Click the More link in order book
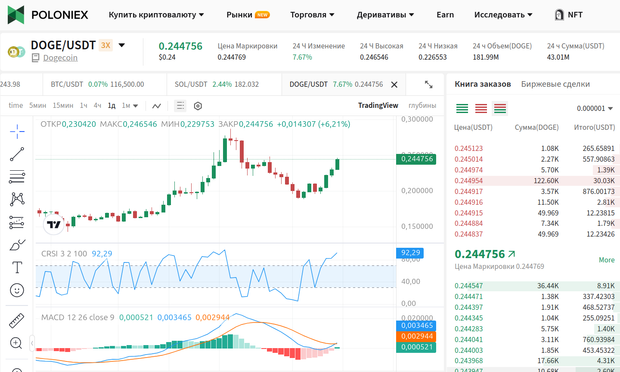This screenshot has width=620, height=372. click(x=606, y=260)
